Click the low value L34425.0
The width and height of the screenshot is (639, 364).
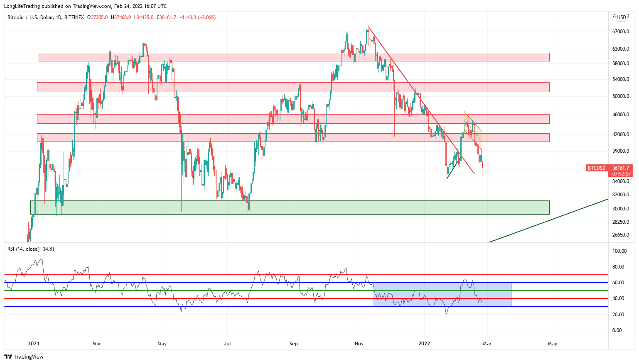click(144, 17)
